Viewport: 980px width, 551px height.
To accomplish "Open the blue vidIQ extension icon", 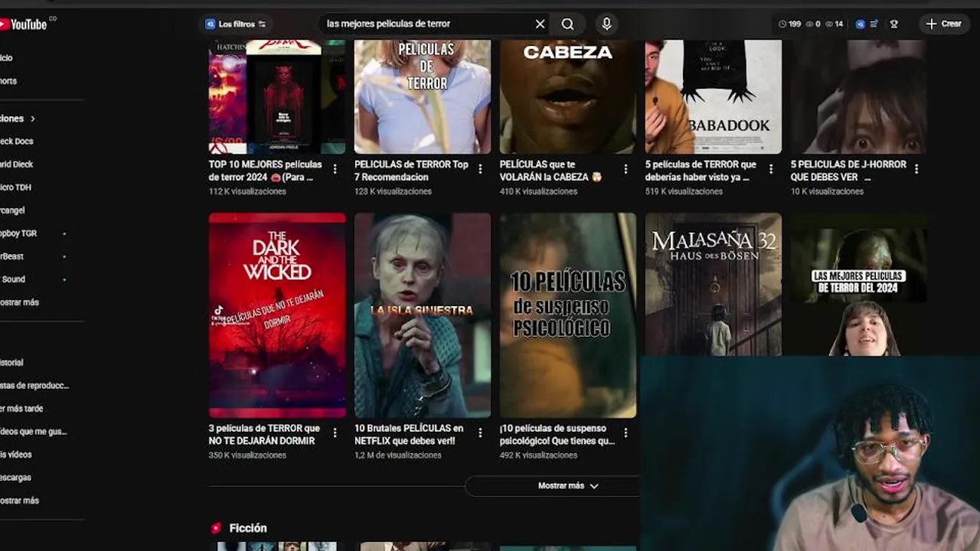I will point(861,24).
